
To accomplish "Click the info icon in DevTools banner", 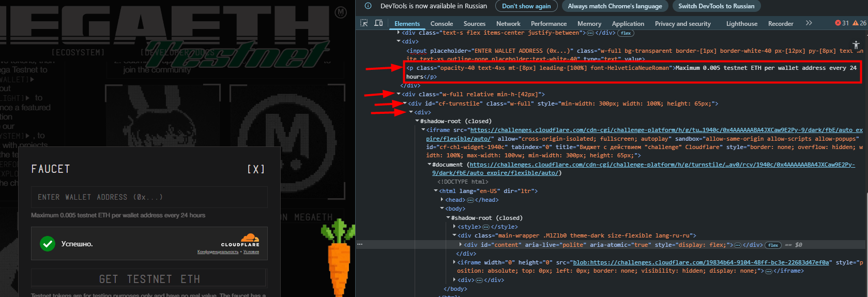I will pos(368,6).
